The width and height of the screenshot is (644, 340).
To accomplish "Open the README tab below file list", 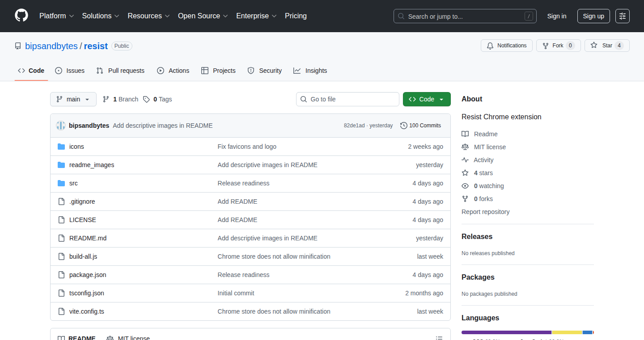I will (x=76, y=338).
